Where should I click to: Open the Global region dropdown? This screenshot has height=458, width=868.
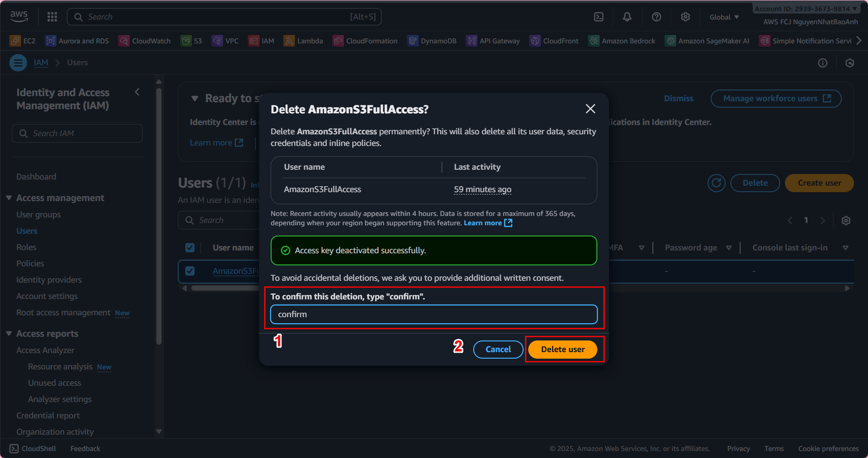(724, 17)
